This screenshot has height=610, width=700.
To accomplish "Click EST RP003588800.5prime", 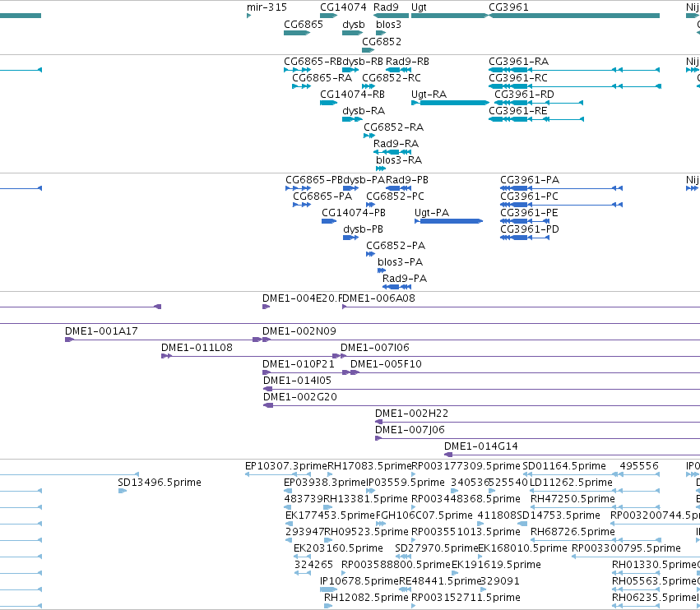I will click(x=343, y=573).
